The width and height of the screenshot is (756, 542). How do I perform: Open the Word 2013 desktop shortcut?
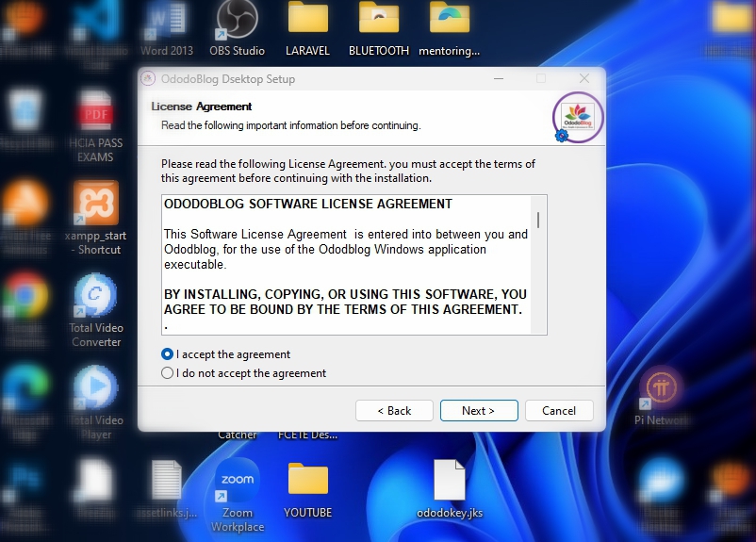click(x=166, y=25)
